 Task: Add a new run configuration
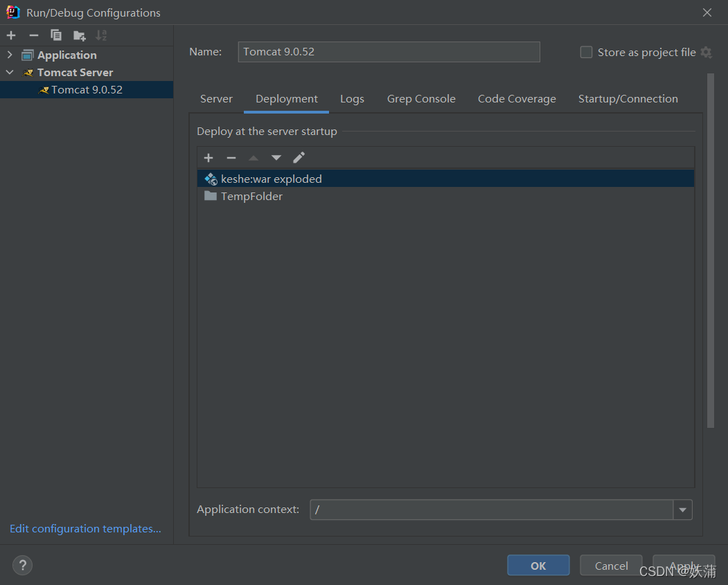pyautogui.click(x=11, y=35)
